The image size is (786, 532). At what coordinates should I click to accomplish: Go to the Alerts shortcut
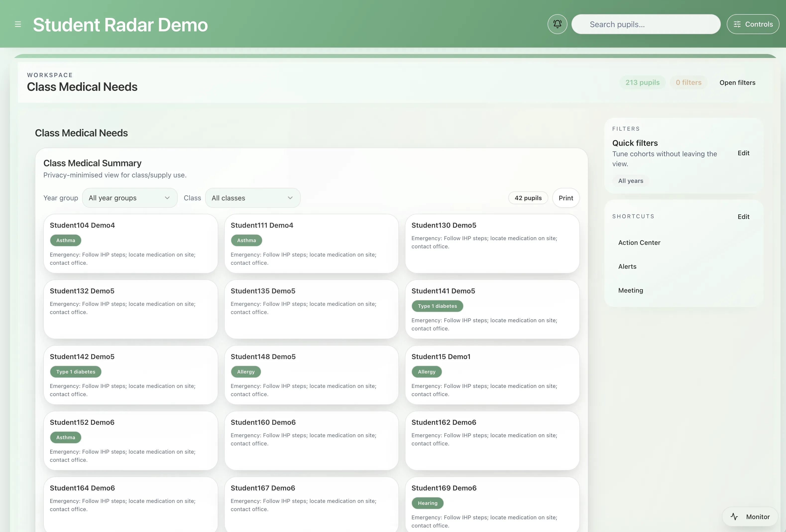[627, 266]
